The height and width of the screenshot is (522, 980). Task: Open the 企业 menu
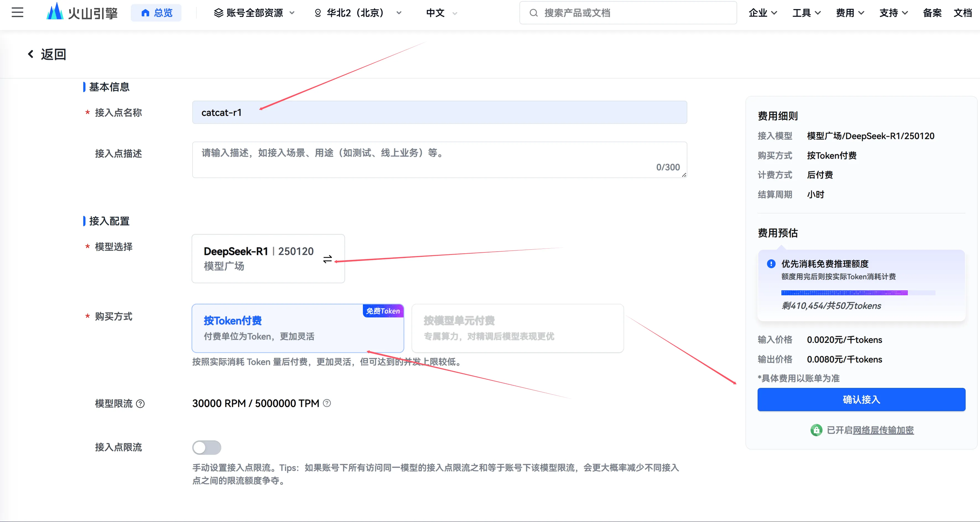pyautogui.click(x=763, y=13)
